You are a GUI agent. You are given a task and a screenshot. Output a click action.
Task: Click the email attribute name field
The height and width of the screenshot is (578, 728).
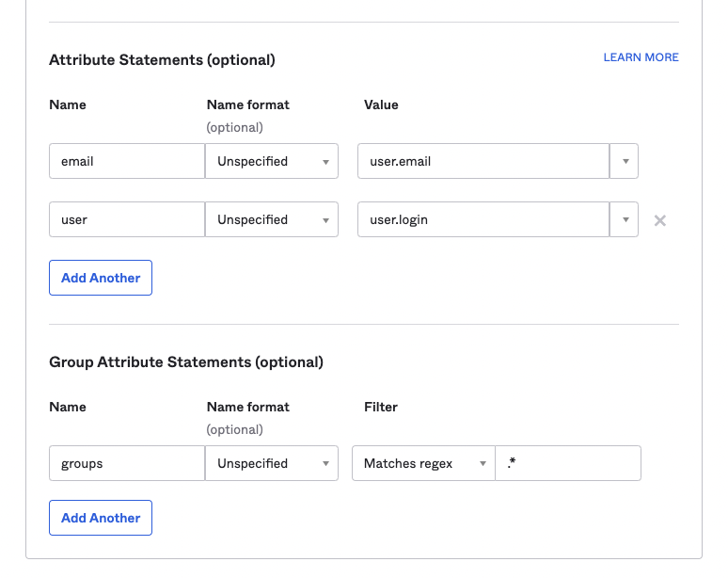click(x=126, y=161)
